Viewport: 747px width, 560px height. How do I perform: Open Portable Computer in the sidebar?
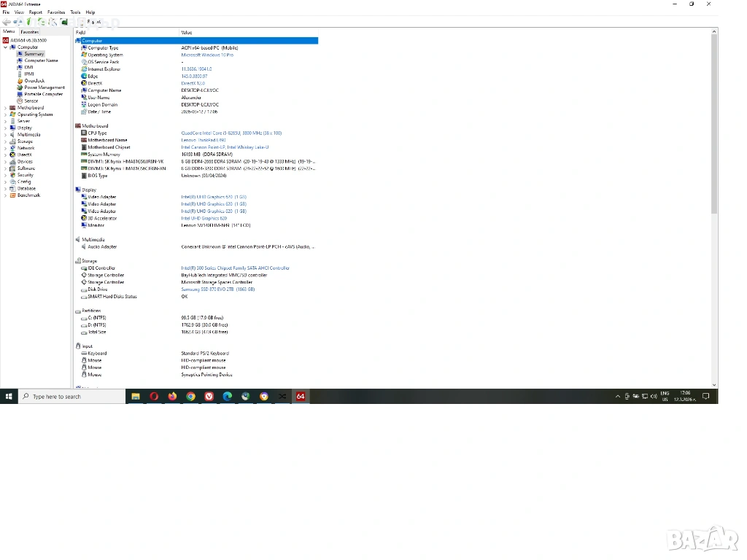pyautogui.click(x=43, y=94)
